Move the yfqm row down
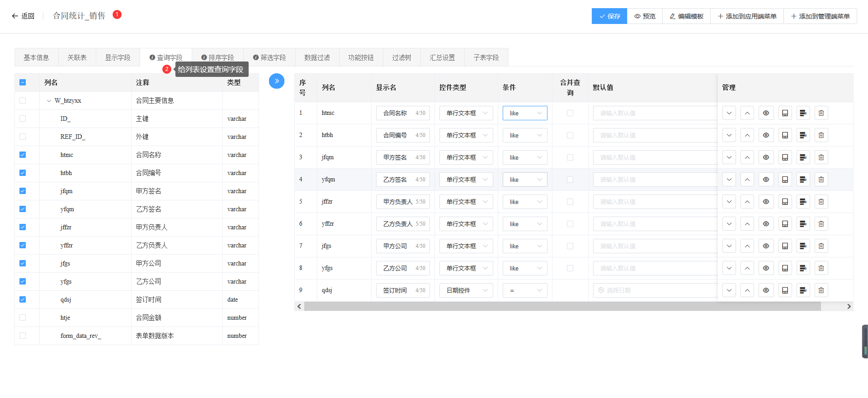 tap(729, 180)
